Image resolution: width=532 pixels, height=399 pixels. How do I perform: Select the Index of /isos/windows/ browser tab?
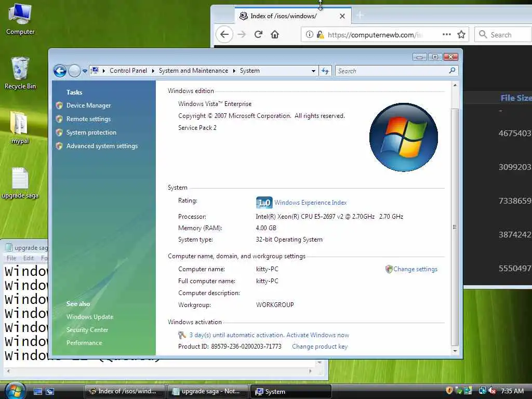[x=284, y=16]
